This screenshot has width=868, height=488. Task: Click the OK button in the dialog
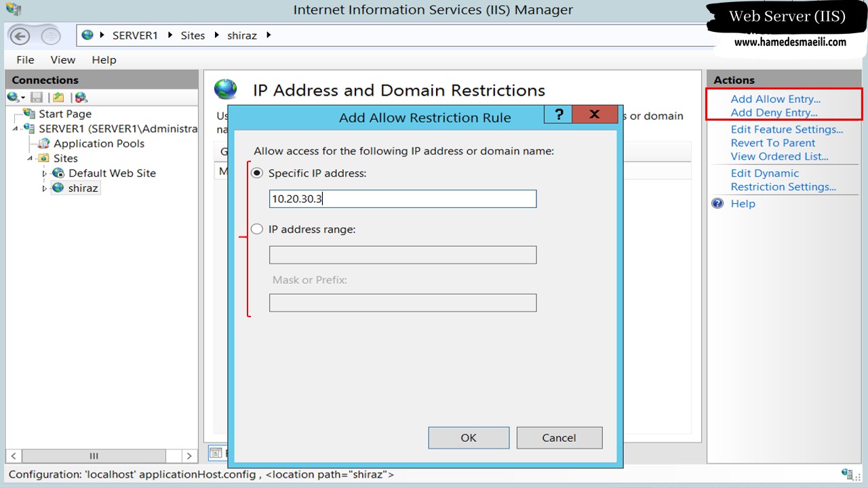(x=469, y=438)
